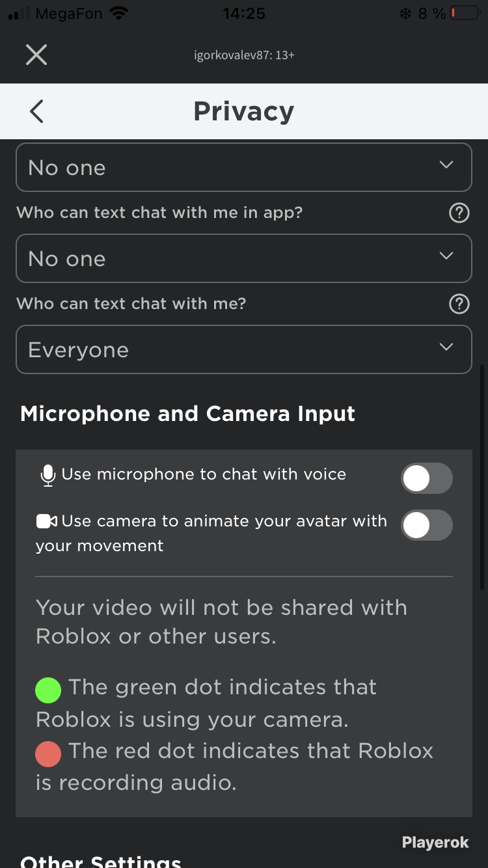
Task: Open the in-app text chat 'No one' dropdown
Action: pyautogui.click(x=244, y=258)
